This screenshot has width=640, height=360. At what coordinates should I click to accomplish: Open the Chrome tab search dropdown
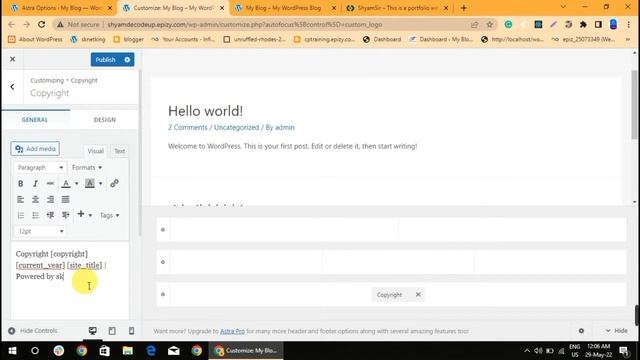563,7
